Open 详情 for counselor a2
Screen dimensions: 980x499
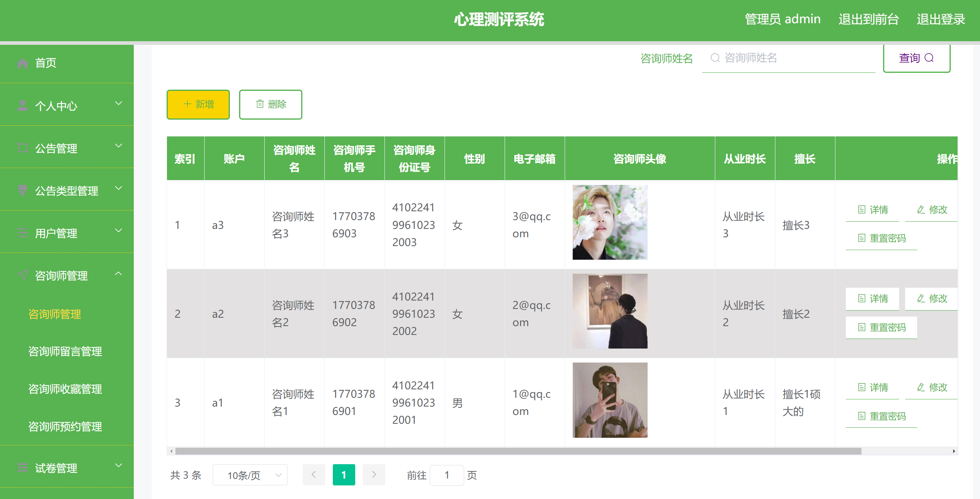[872, 299]
